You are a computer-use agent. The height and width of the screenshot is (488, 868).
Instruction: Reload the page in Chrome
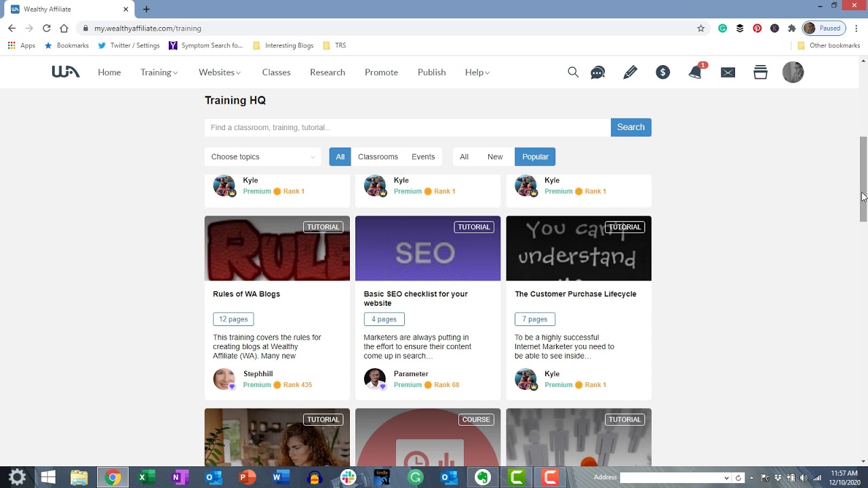[x=46, y=28]
